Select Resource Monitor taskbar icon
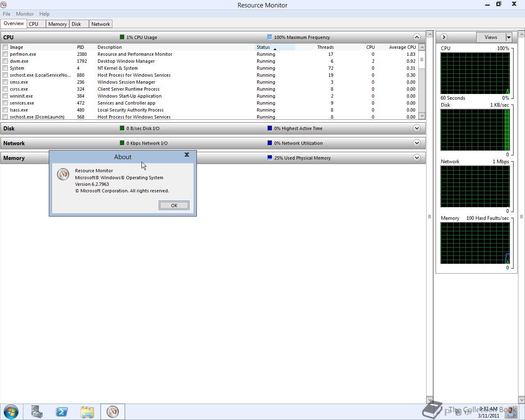The width and height of the screenshot is (525, 420). coord(113,412)
